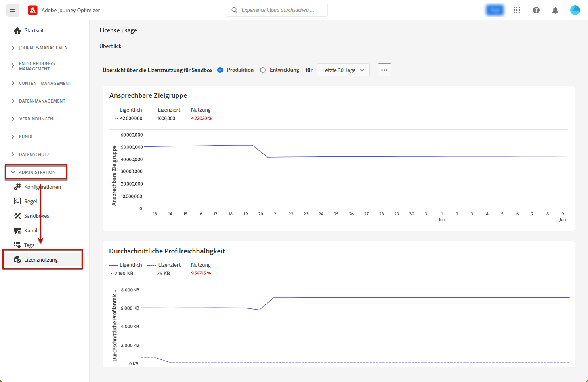
Task: Open the app switcher grid icon
Action: (x=517, y=10)
